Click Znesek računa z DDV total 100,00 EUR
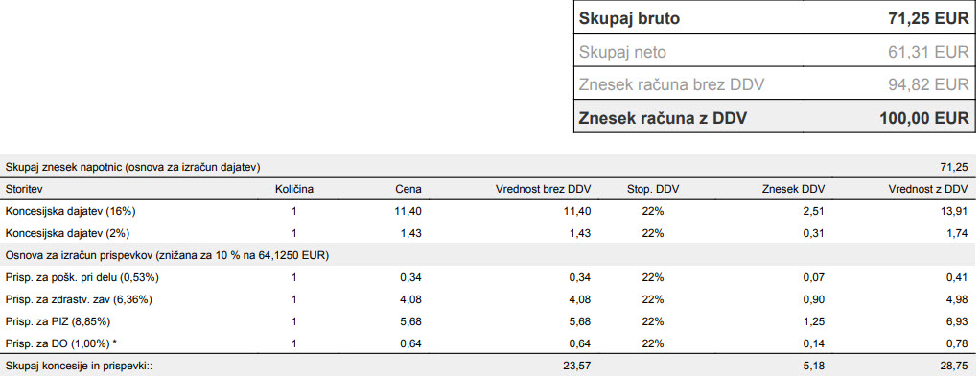 tap(922, 118)
